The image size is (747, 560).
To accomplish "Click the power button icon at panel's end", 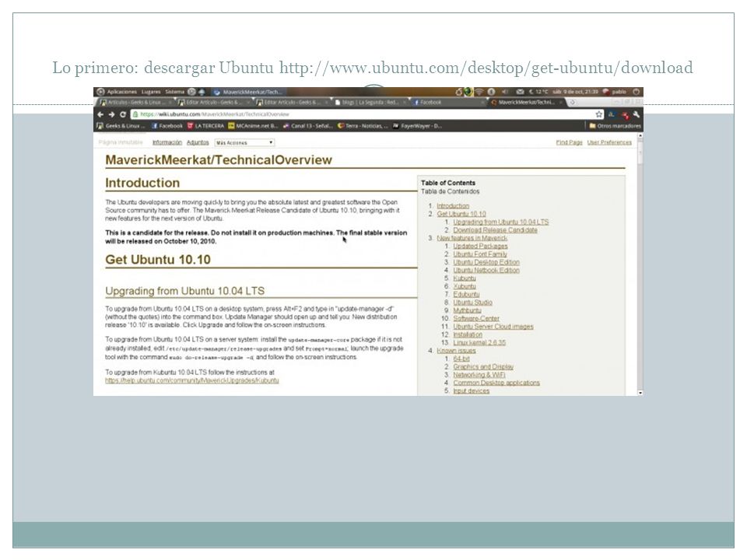I will click(x=636, y=92).
